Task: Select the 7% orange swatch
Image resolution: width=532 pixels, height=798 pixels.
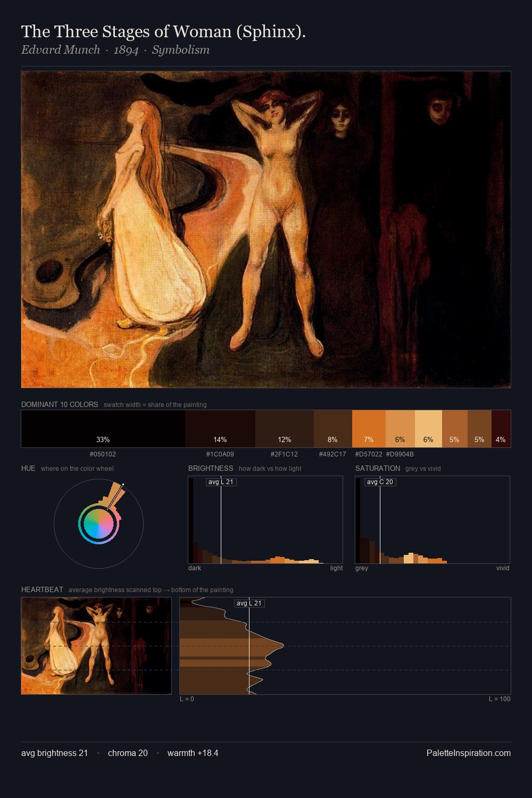Action: click(369, 429)
